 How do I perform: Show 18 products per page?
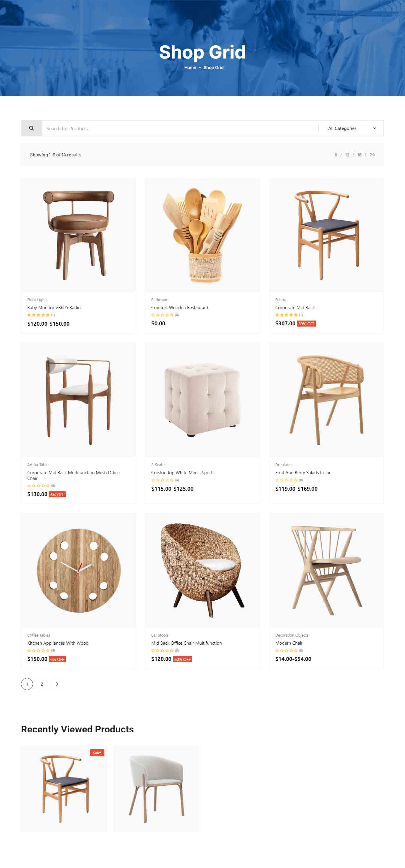point(359,155)
